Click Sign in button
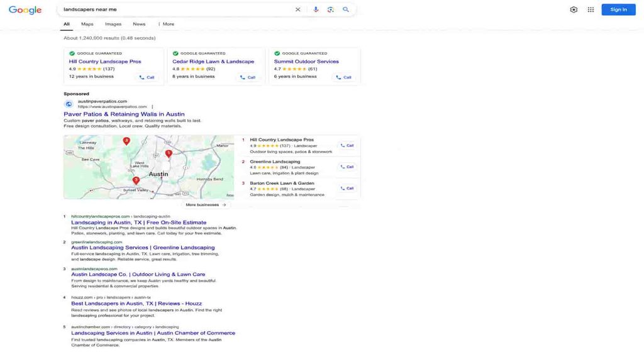 [618, 9]
